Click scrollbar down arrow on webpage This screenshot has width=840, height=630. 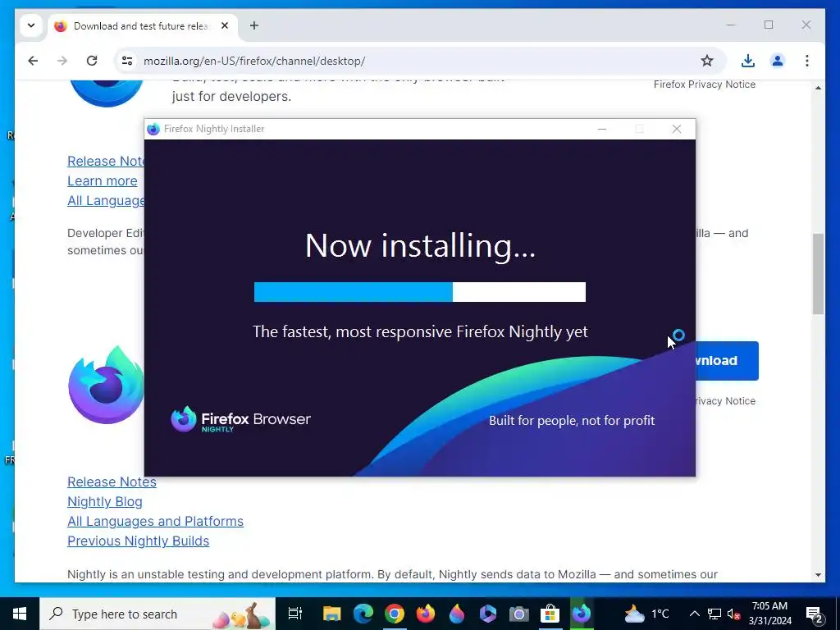[x=818, y=575]
